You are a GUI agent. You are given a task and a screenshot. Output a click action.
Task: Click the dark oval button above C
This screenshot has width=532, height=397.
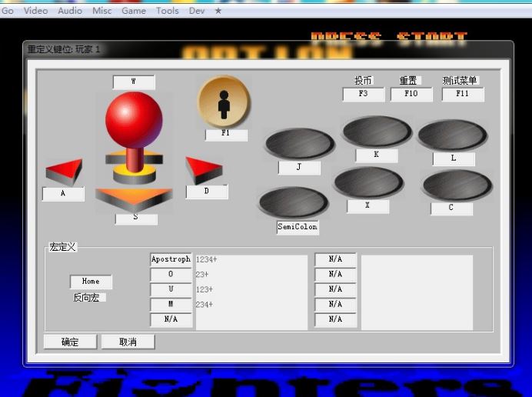[x=457, y=185]
